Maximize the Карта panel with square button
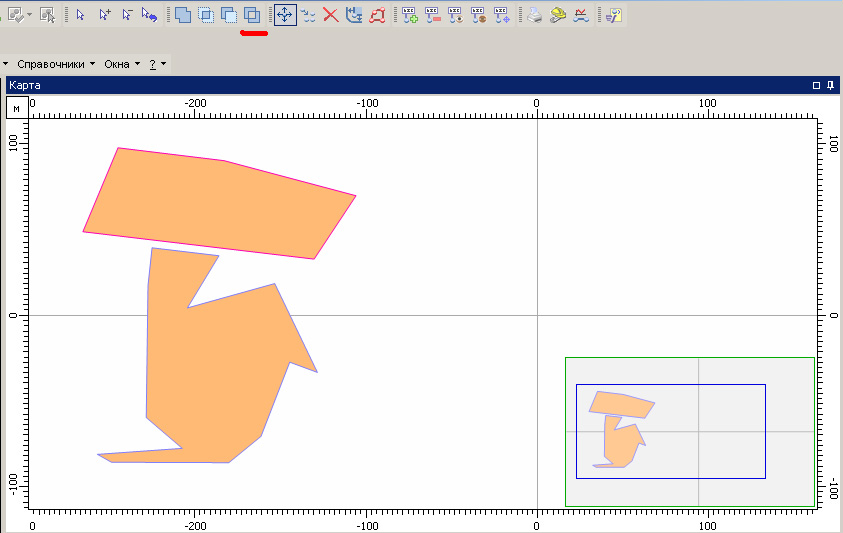 coord(816,86)
